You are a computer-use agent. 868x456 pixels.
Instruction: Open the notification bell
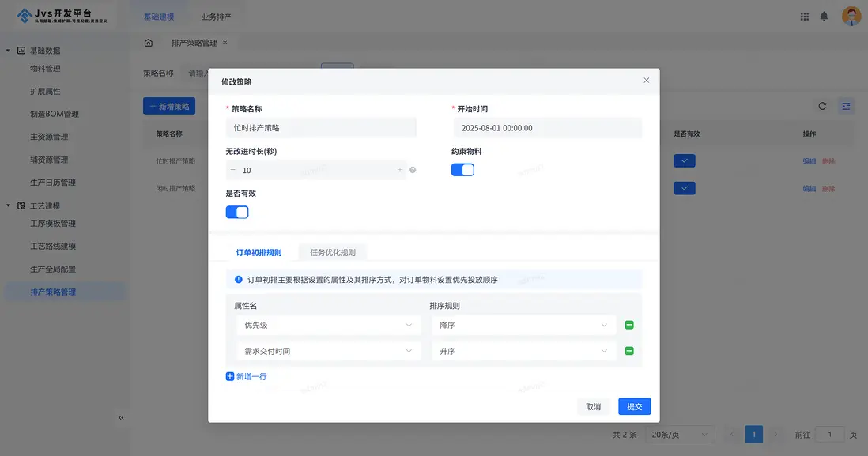(824, 17)
